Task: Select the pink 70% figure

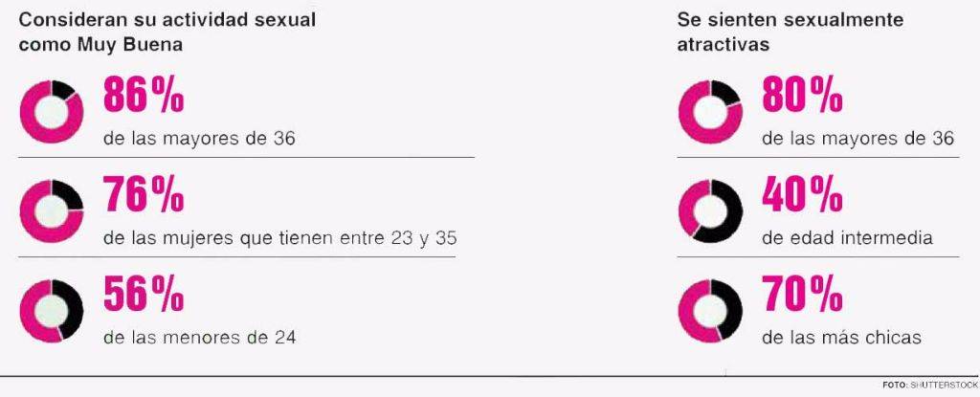Action: click(x=802, y=294)
